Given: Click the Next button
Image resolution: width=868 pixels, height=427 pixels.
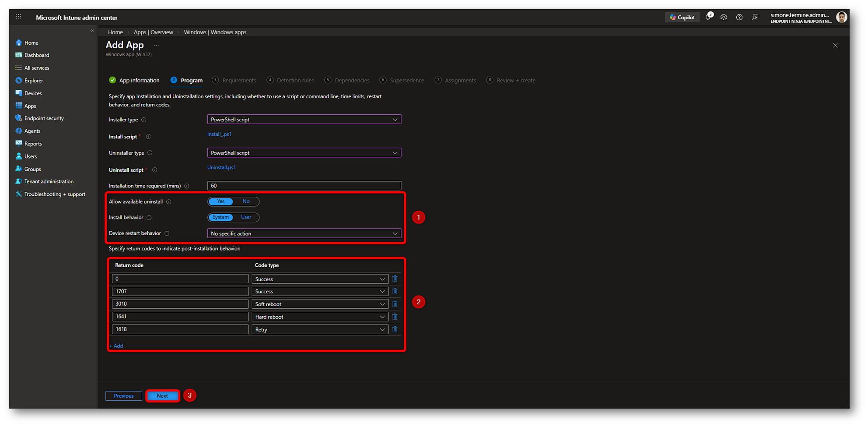Looking at the screenshot, I should (162, 396).
